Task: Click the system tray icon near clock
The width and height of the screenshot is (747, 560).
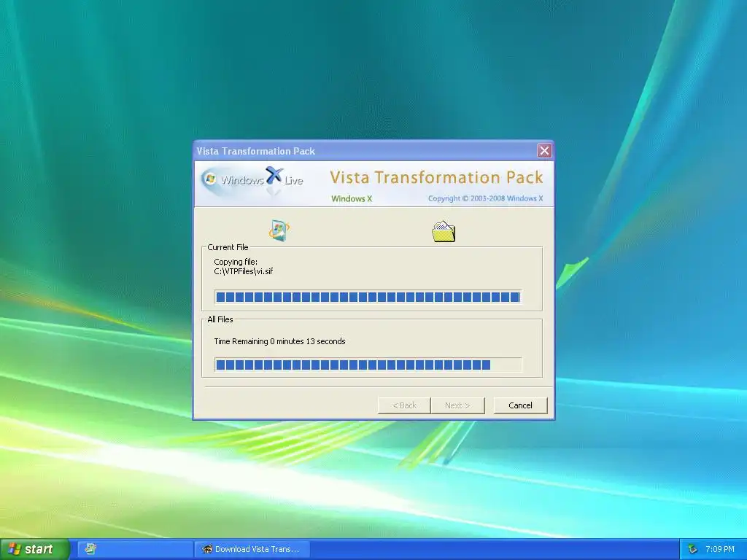Action: click(x=692, y=549)
